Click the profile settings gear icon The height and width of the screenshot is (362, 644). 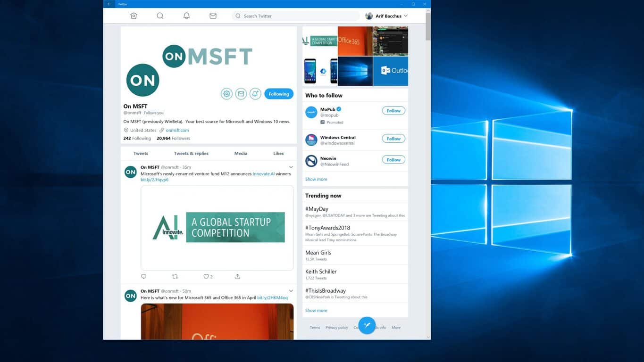click(226, 94)
